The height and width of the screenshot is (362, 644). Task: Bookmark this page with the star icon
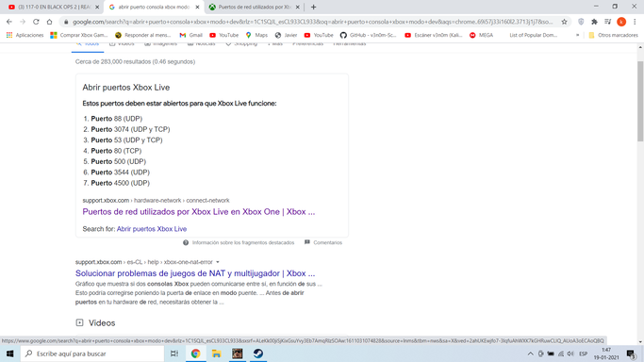[x=564, y=22]
